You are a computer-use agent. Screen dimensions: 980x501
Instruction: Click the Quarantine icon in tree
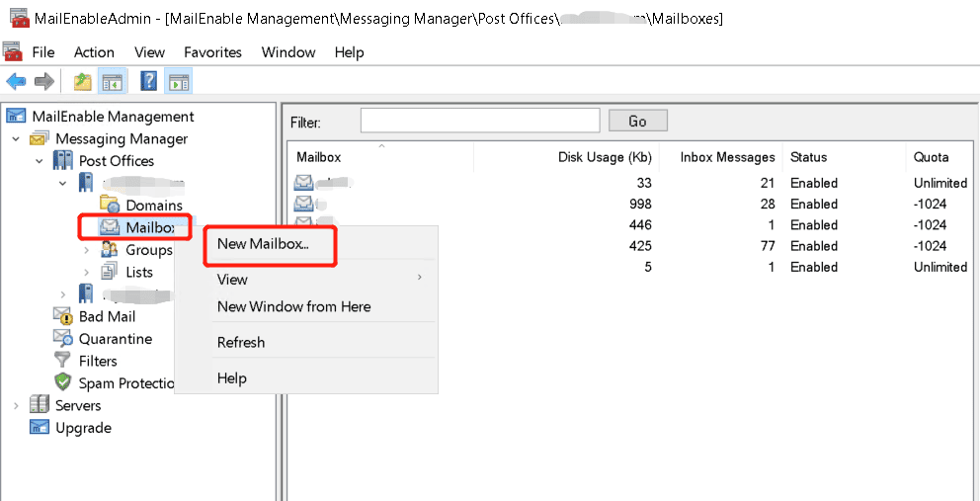tap(62, 339)
